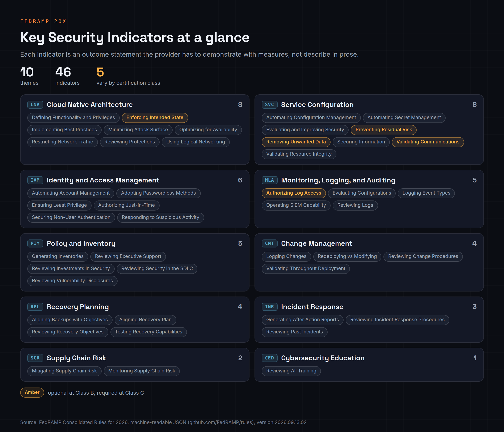Click the Incident Response theme heading
Image resolution: width=504 pixels, height=432 pixels.
(x=312, y=307)
